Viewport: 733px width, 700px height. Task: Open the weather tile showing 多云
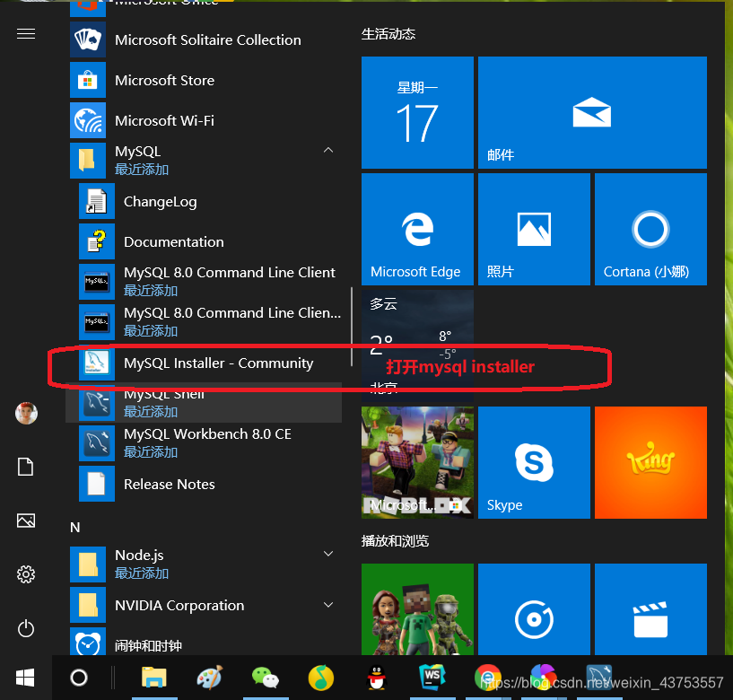[x=417, y=346]
